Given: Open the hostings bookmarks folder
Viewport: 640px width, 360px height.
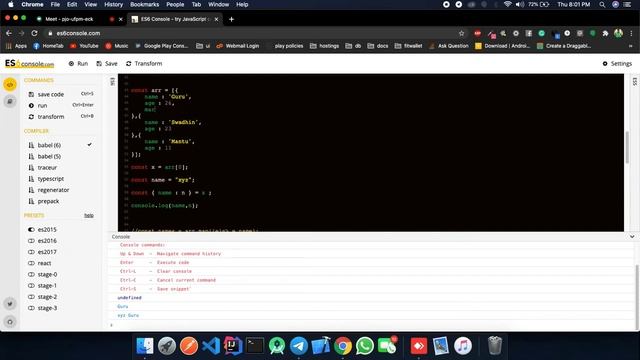Looking at the screenshot, I should [x=324, y=46].
